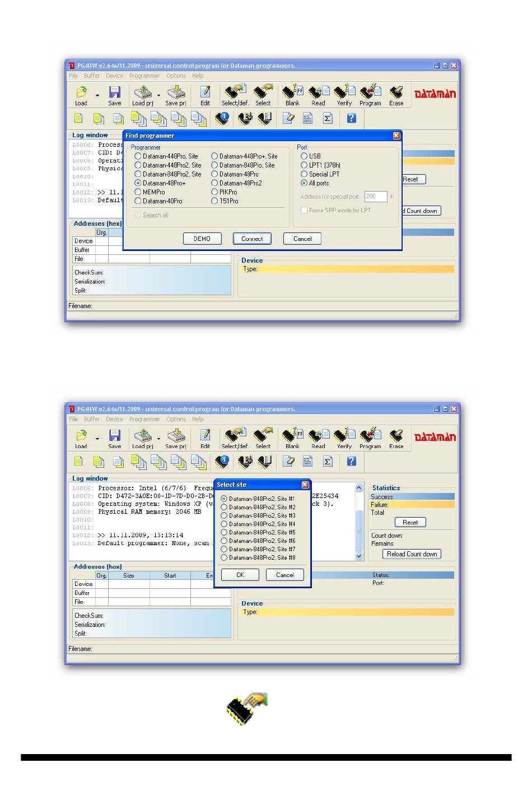Open the Programmer menu in the upper screenshot
532x786 pixels.
144,76
